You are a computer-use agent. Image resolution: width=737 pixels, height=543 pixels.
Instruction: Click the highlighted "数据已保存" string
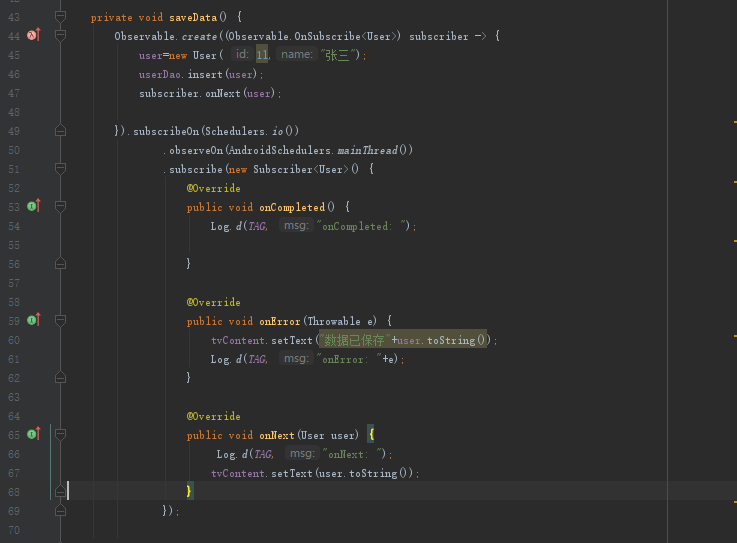tap(355, 339)
